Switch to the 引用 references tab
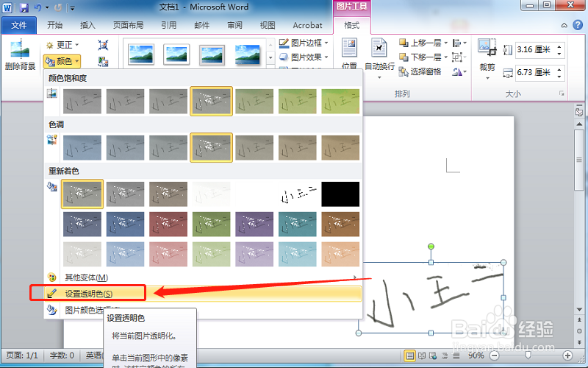588x368 pixels. 169,25
